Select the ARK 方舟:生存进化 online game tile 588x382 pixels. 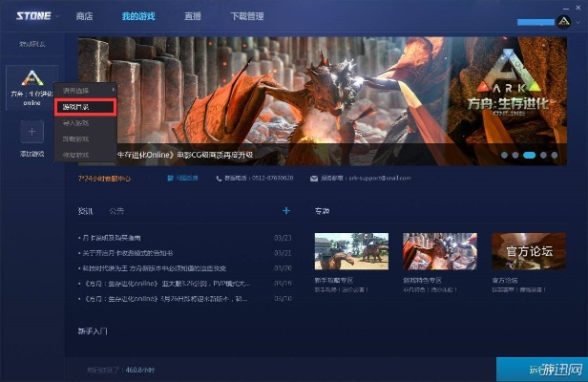pyautogui.click(x=31, y=88)
